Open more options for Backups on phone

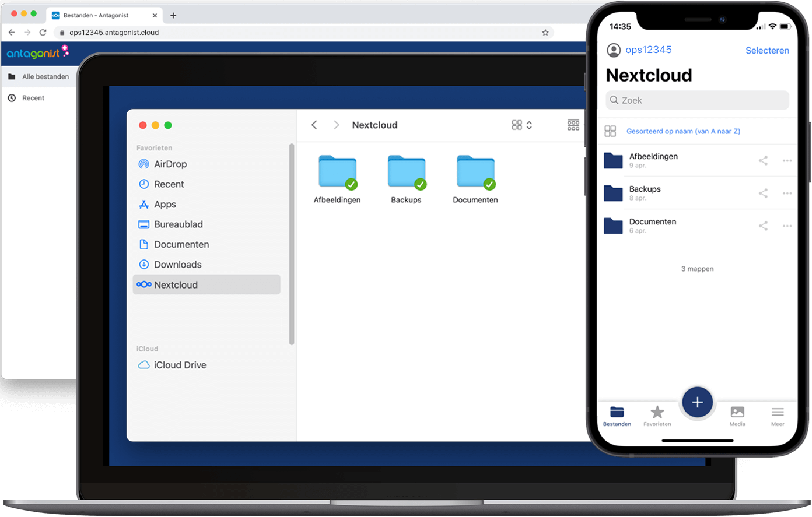tap(787, 194)
